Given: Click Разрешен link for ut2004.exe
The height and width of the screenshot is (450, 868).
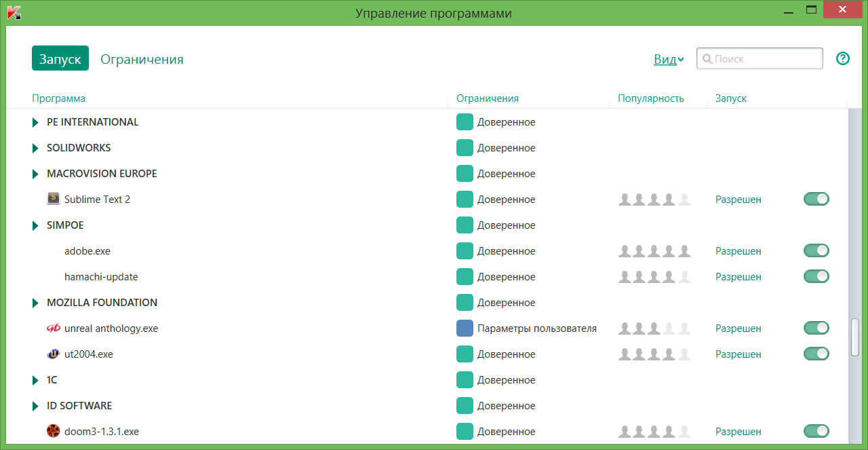Looking at the screenshot, I should point(738,354).
